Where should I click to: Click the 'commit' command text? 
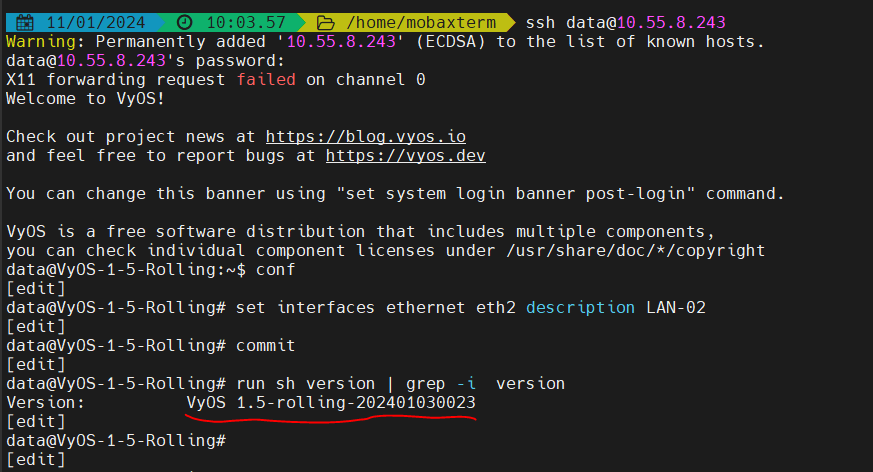pos(265,345)
